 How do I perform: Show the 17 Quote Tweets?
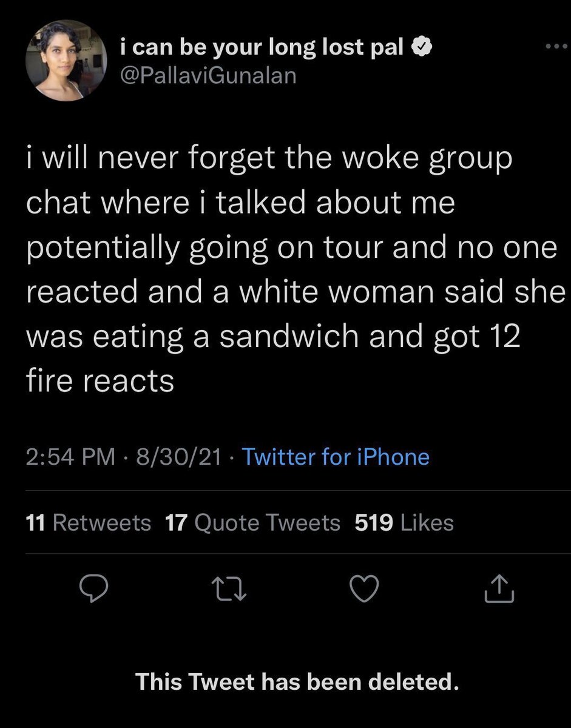[x=252, y=522]
